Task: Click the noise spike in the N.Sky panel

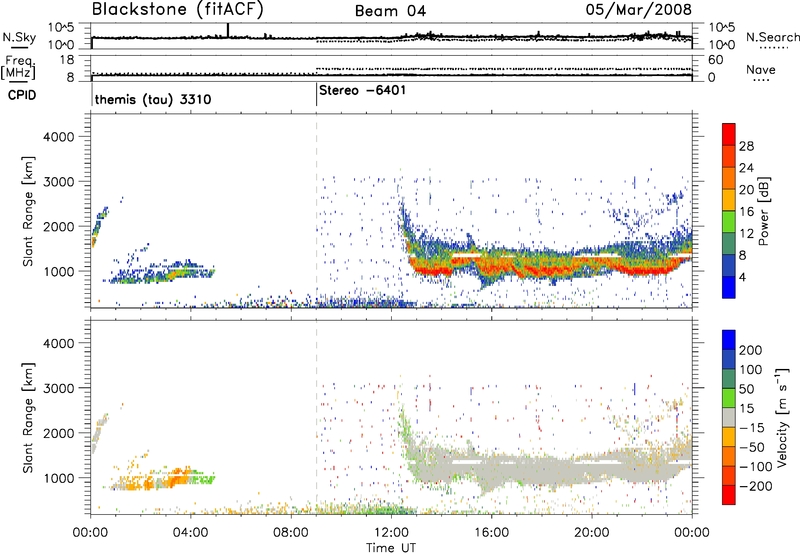Action: pyautogui.click(x=228, y=30)
